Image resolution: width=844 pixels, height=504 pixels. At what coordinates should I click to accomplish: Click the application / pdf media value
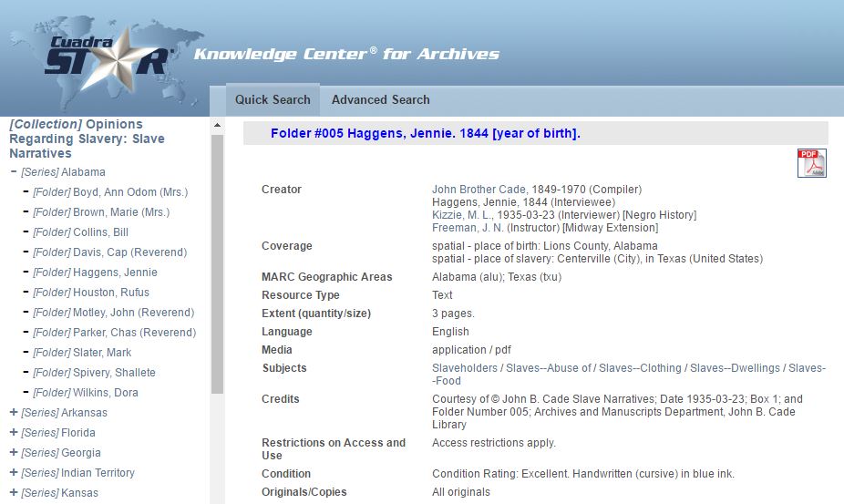pos(471,350)
